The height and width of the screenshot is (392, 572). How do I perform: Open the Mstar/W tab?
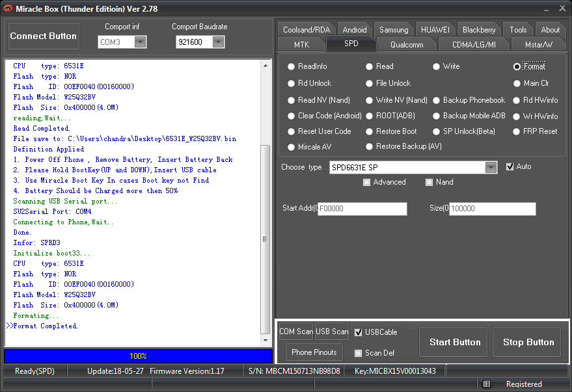[x=539, y=44]
